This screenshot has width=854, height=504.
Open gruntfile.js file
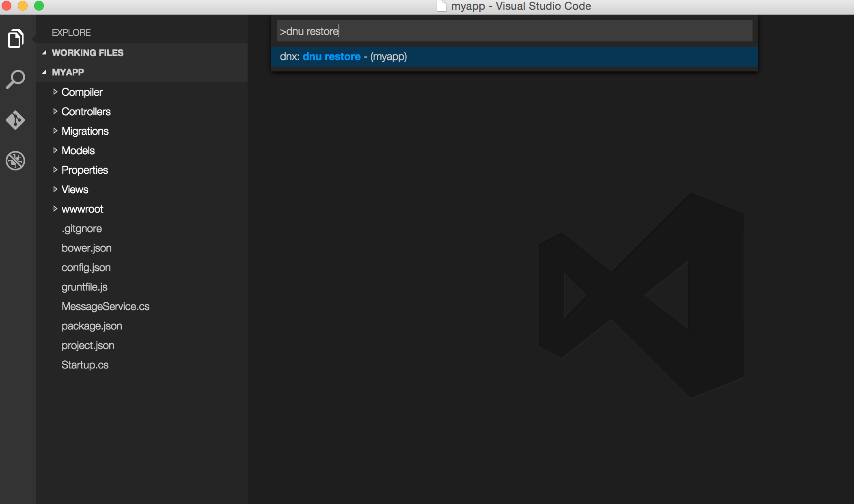pos(84,287)
